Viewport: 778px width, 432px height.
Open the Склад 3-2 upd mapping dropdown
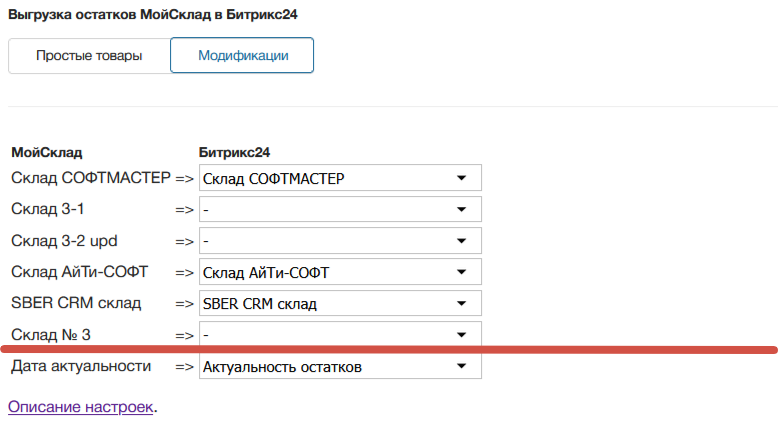click(x=340, y=241)
